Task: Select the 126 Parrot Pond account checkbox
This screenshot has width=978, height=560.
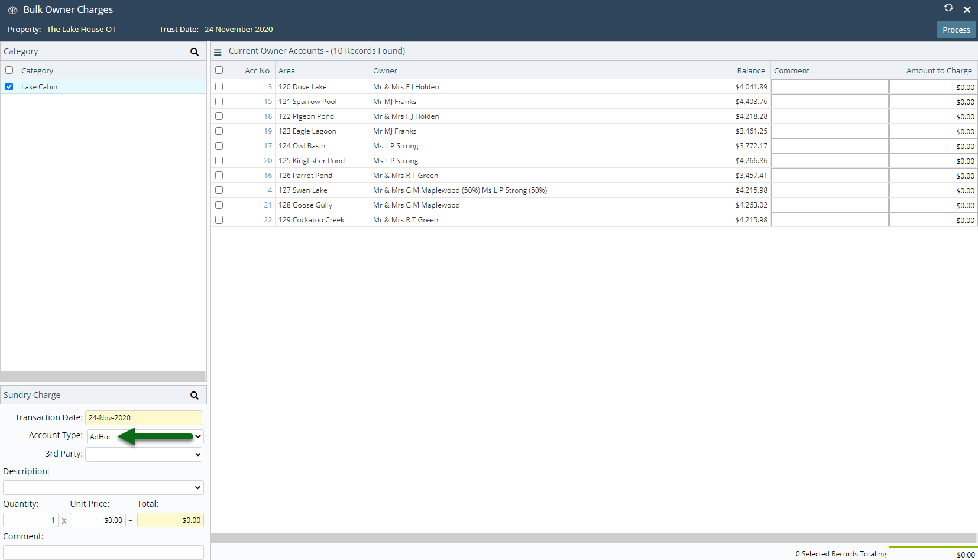Action: (x=219, y=175)
